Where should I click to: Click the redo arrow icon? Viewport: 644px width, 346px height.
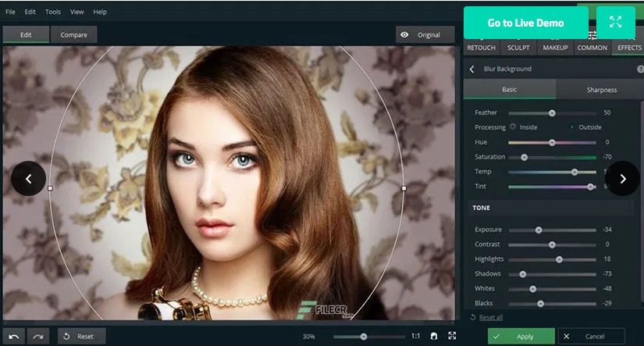coord(38,337)
